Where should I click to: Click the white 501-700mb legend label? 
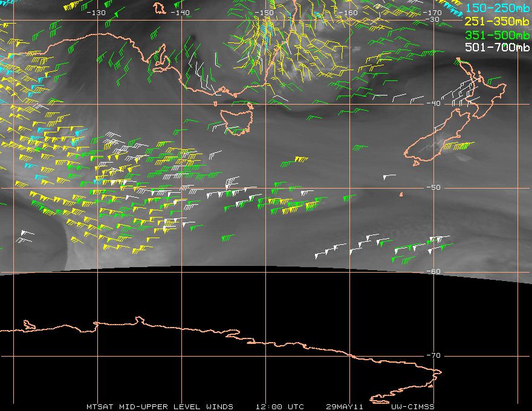click(497, 47)
